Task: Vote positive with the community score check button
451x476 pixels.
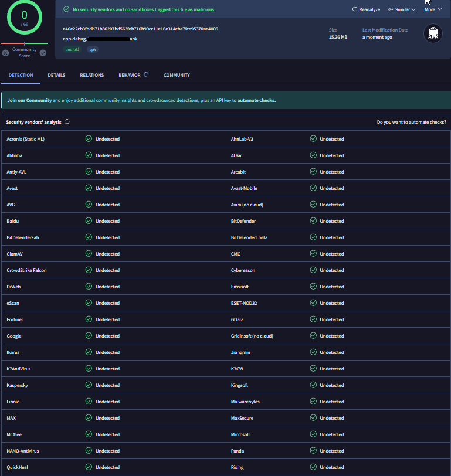Action: tap(43, 53)
